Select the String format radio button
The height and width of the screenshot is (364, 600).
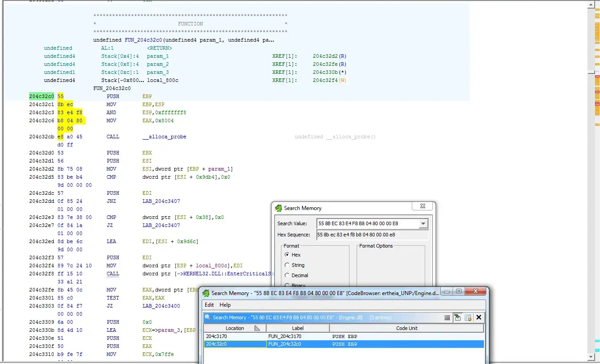287,265
